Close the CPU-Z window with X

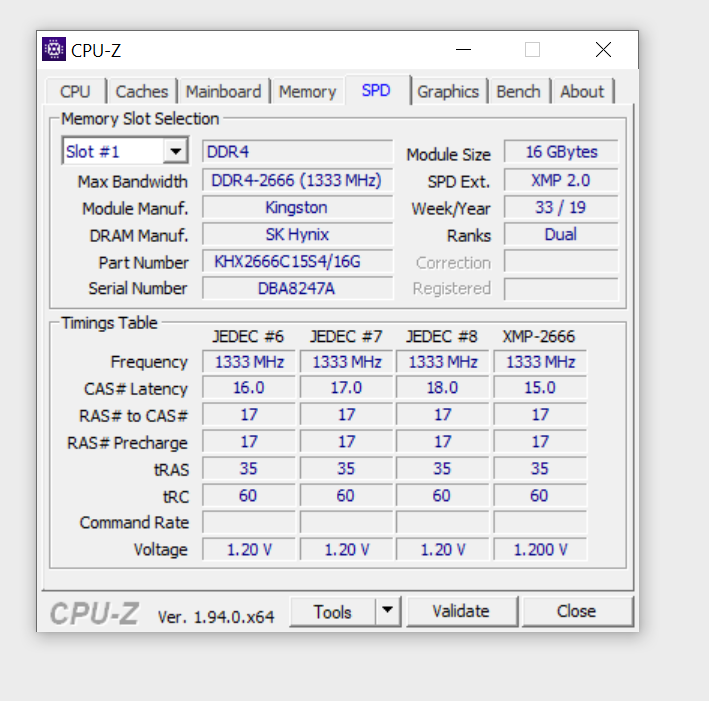point(603,49)
